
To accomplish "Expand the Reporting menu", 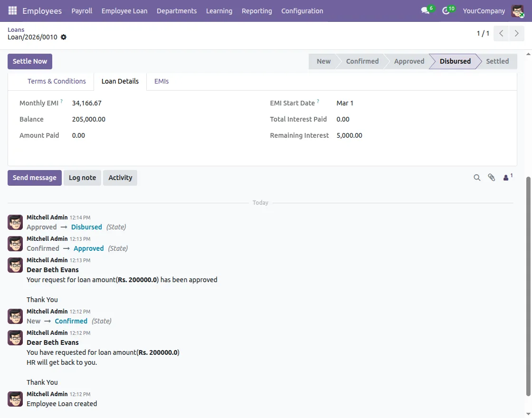I will [x=256, y=11].
